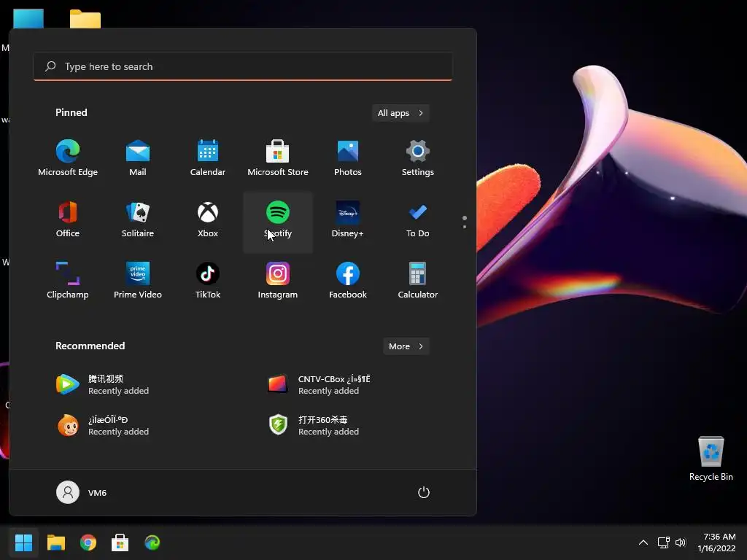Launch the Office app
Screen dimensions: 747x560
(x=68, y=220)
